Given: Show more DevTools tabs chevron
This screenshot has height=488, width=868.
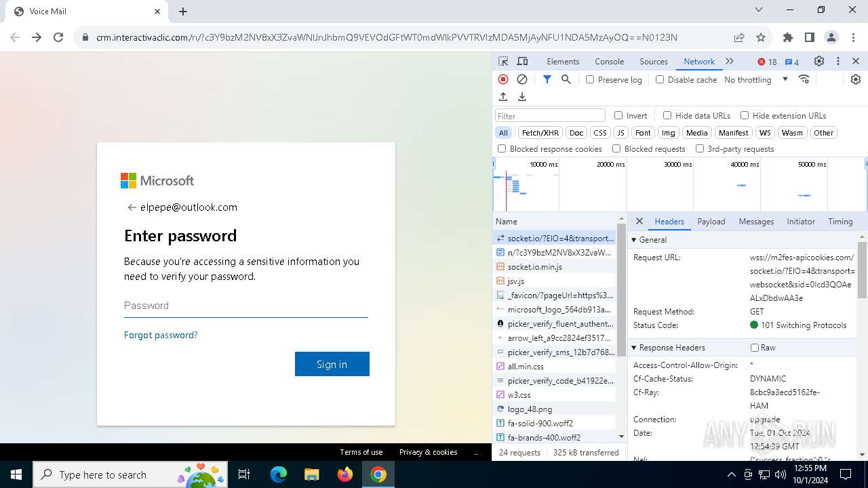Looking at the screenshot, I should coord(730,61).
